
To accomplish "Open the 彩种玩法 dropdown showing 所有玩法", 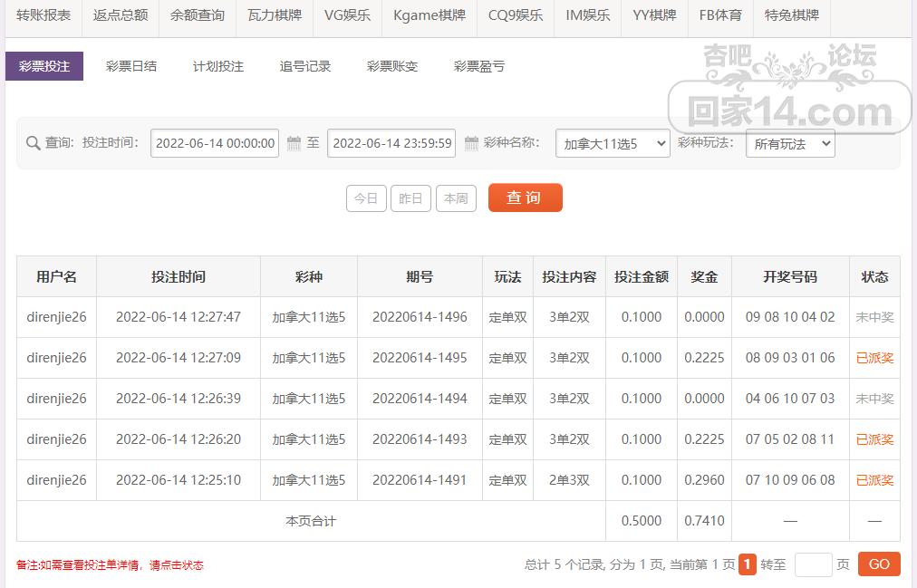I will (792, 143).
